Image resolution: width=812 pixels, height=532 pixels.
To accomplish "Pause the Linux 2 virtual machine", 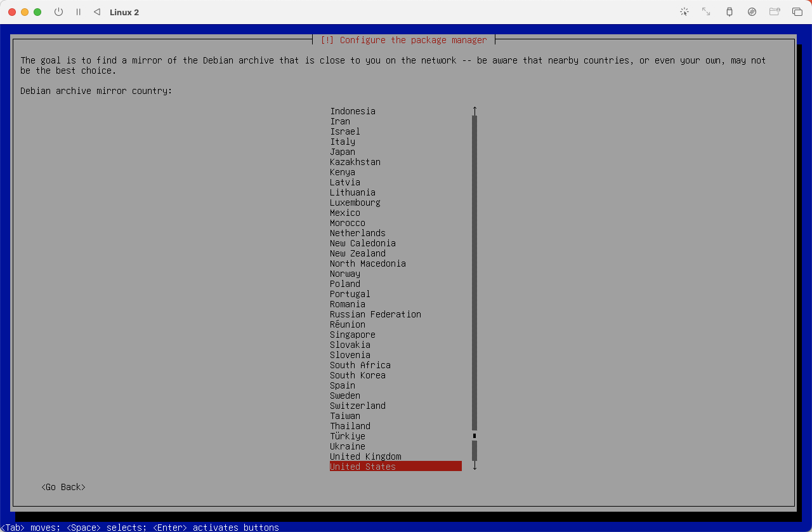I will pyautogui.click(x=78, y=11).
